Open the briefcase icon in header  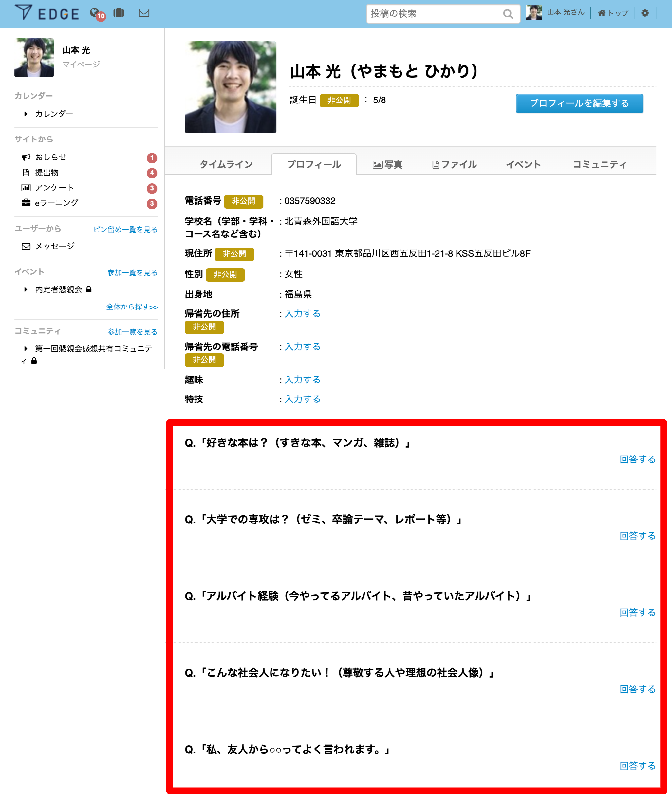point(119,12)
